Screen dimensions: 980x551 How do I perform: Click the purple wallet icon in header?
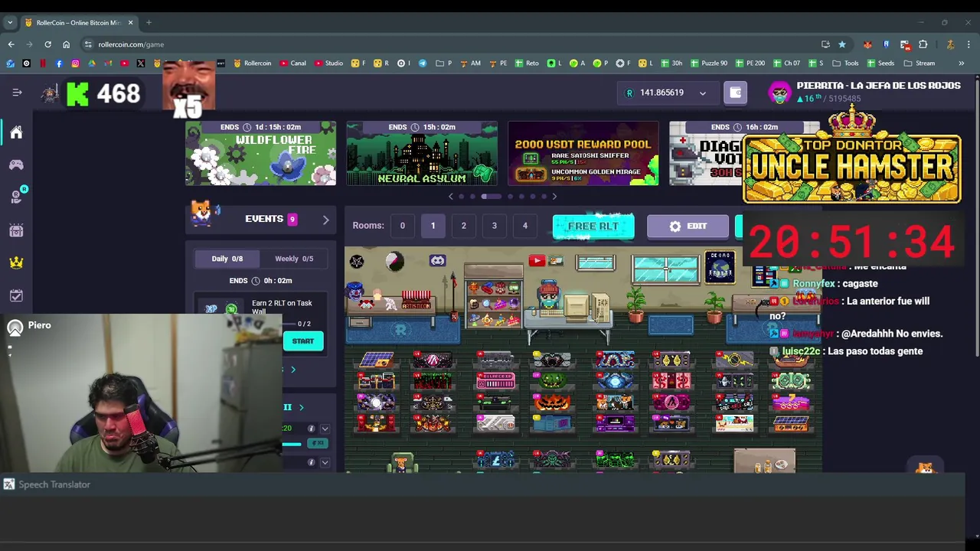pyautogui.click(x=735, y=93)
